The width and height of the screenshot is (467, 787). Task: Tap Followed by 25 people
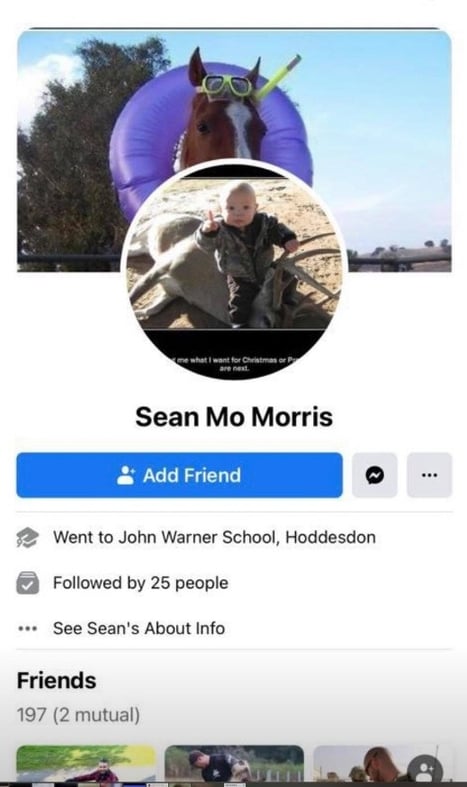[x=141, y=583]
